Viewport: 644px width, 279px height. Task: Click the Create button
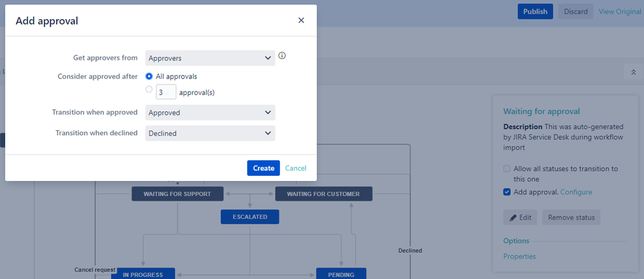click(x=263, y=168)
